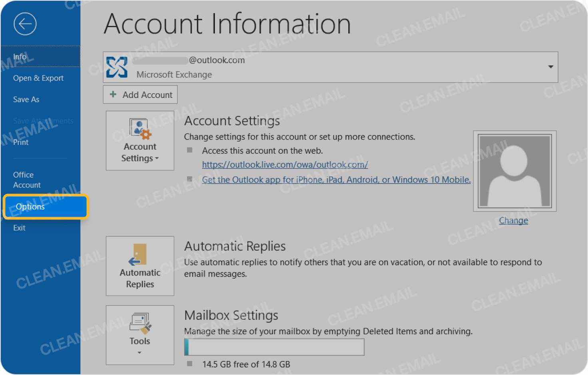This screenshot has width=588, height=375.
Task: Click the profile picture placeholder
Action: click(514, 171)
